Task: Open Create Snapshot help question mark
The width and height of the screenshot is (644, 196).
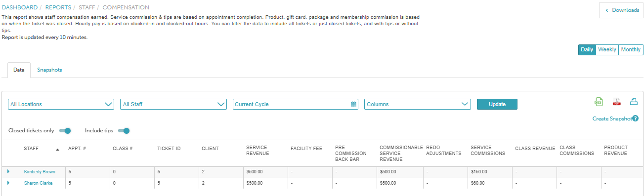Action: tap(635, 118)
